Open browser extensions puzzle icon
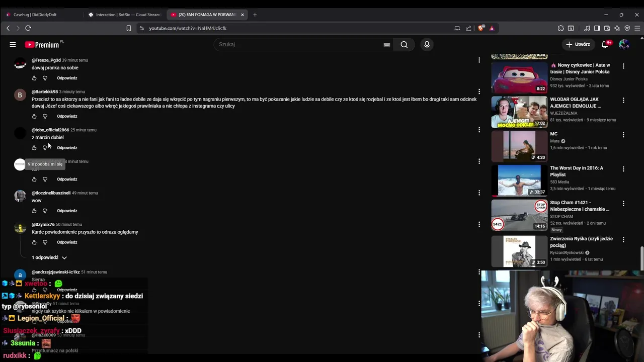644x362 pixels. [x=560, y=28]
